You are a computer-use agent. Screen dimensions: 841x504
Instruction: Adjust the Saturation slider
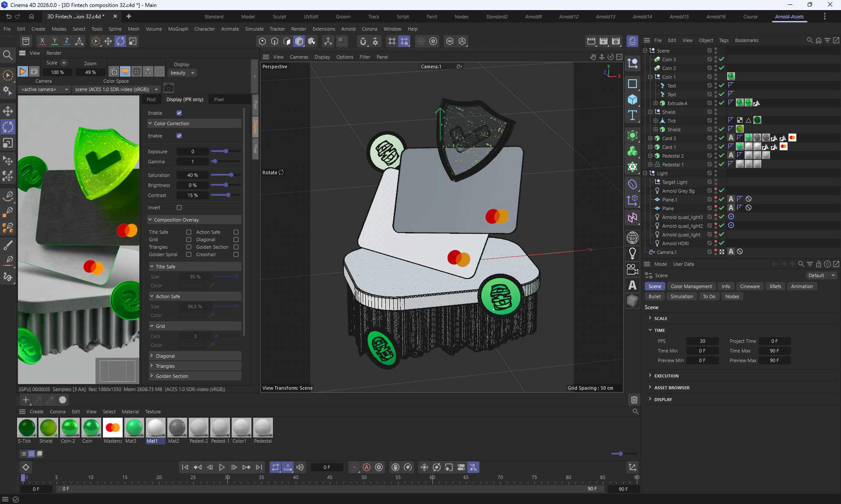click(x=231, y=175)
